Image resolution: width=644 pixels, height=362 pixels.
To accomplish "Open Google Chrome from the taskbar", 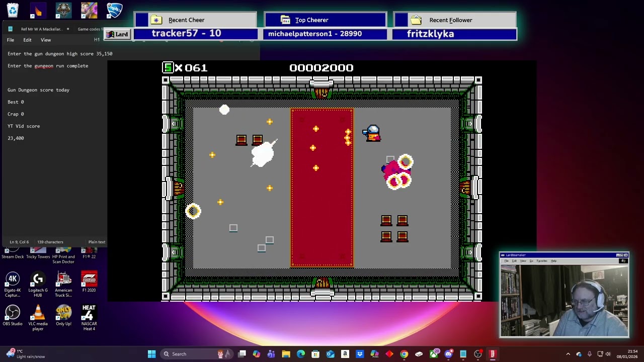I will pyautogui.click(x=404, y=354).
